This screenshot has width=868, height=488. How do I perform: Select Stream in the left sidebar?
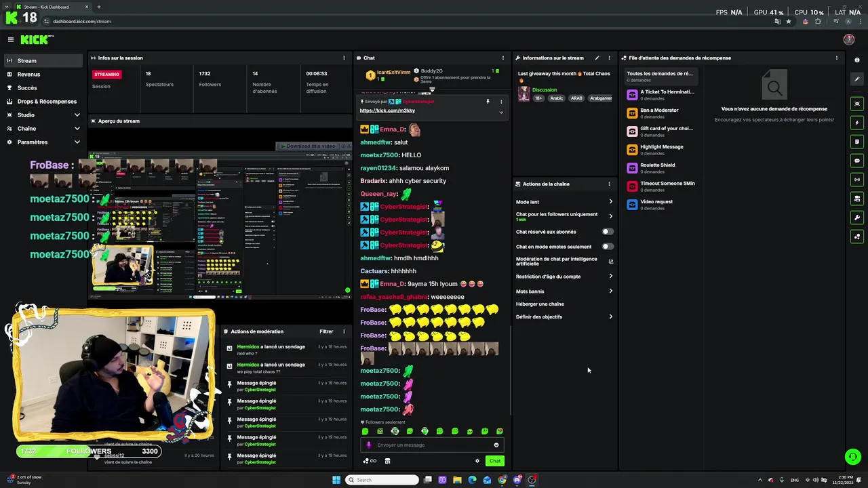[43, 61]
